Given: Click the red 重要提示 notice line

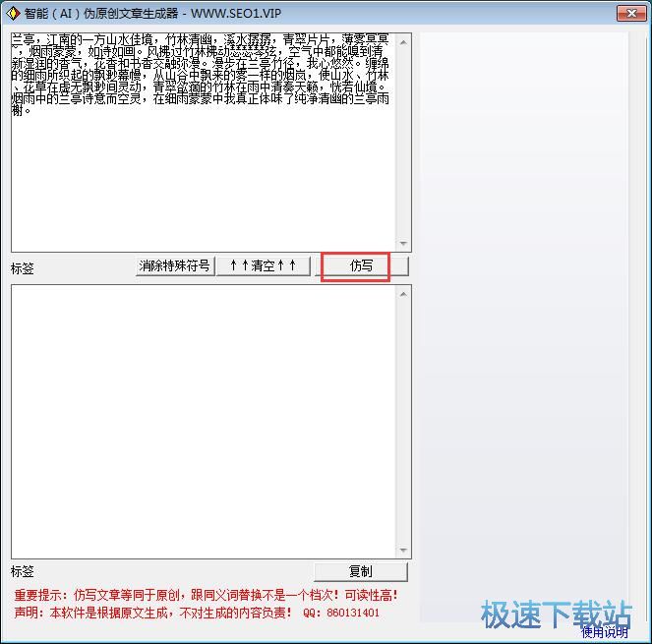Looking at the screenshot, I should (x=206, y=596).
